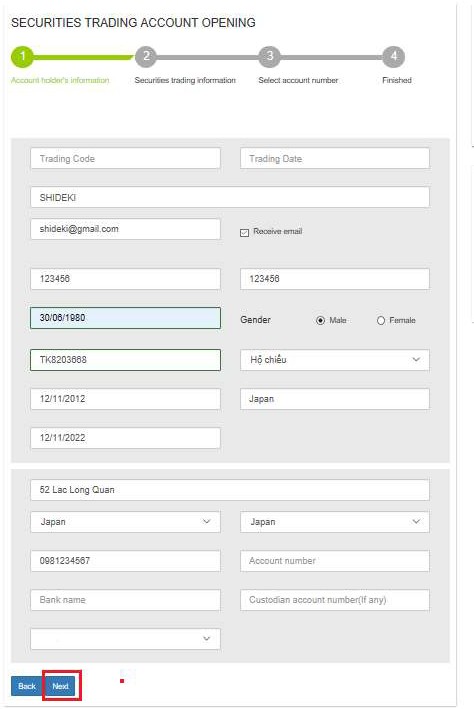The image size is (474, 709).
Task: Expand the first Japan country dropdown
Action: point(125,522)
